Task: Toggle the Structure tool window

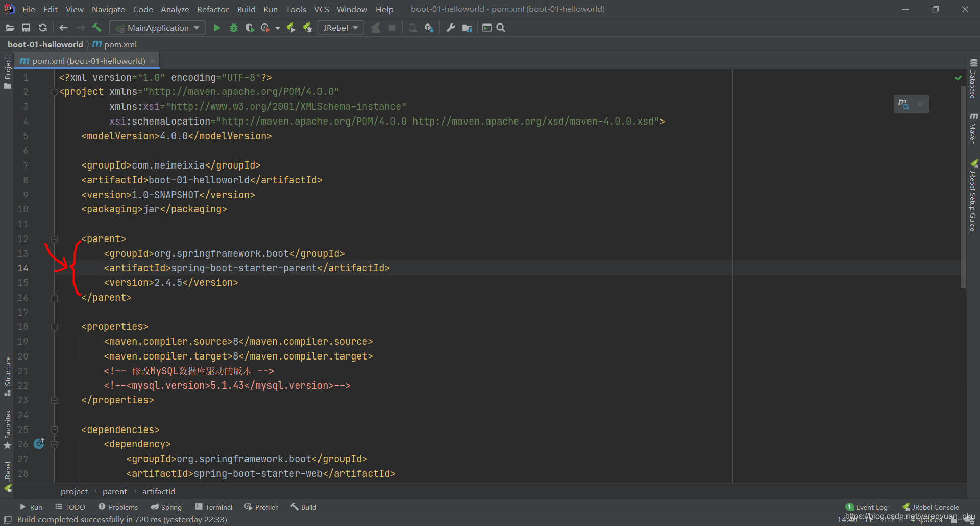Action: point(7,376)
